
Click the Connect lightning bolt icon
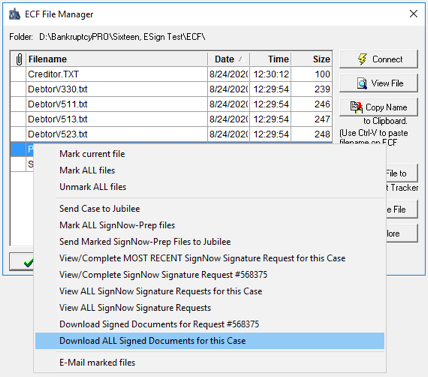coord(362,59)
